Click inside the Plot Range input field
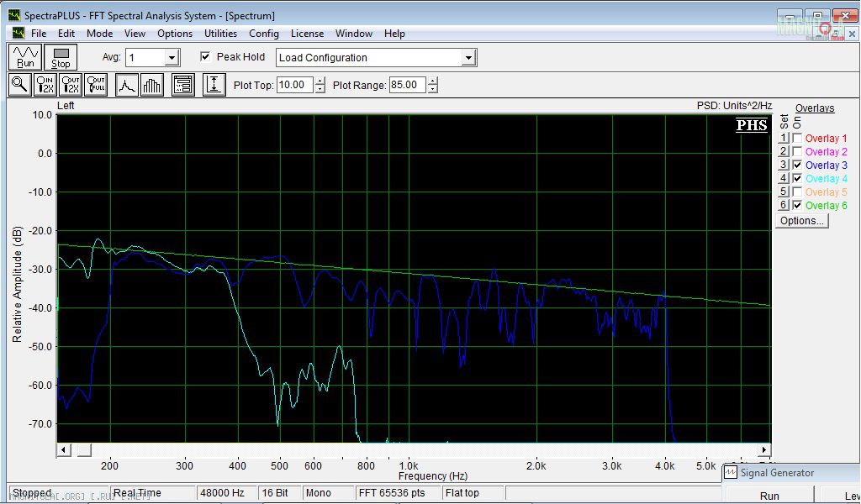 coord(407,85)
